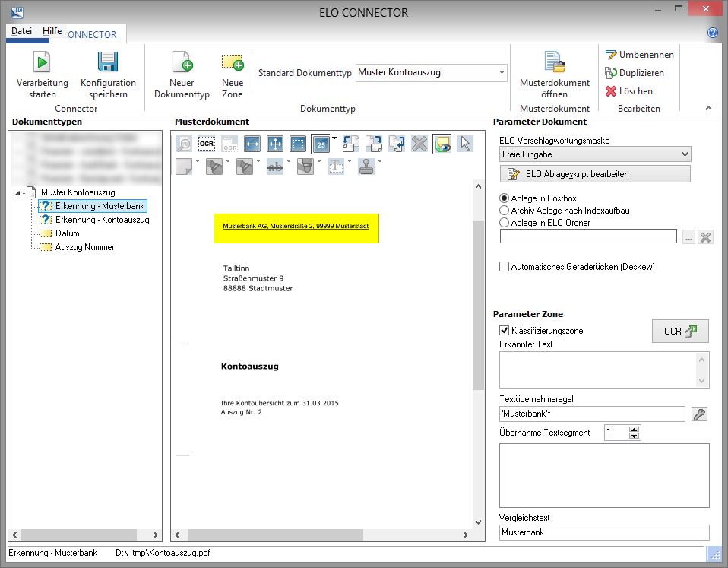728x568 pixels.
Task: Click the 25 percent zoom icon
Action: pyautogui.click(x=321, y=144)
